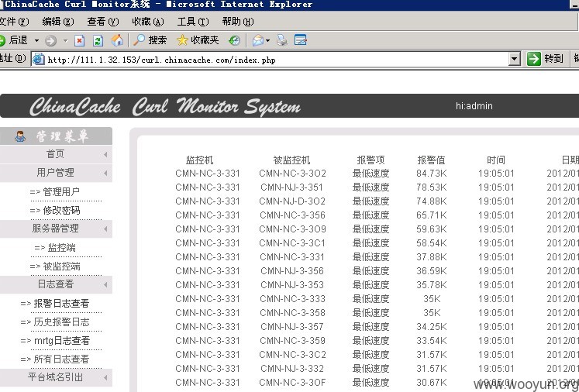The image size is (579, 392).
Task: Click the 转到 Go button
Action: [545, 59]
